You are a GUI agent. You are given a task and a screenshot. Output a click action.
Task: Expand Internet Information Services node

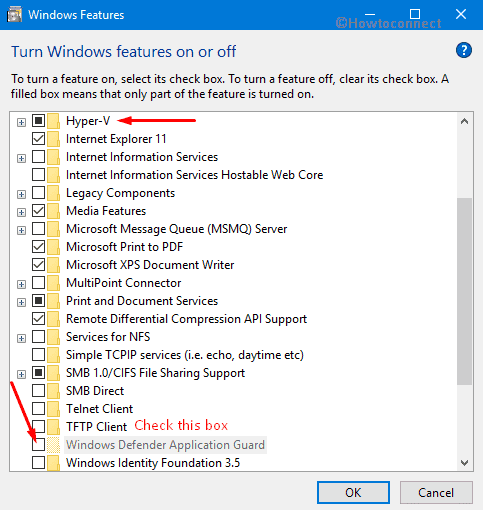coord(21,158)
